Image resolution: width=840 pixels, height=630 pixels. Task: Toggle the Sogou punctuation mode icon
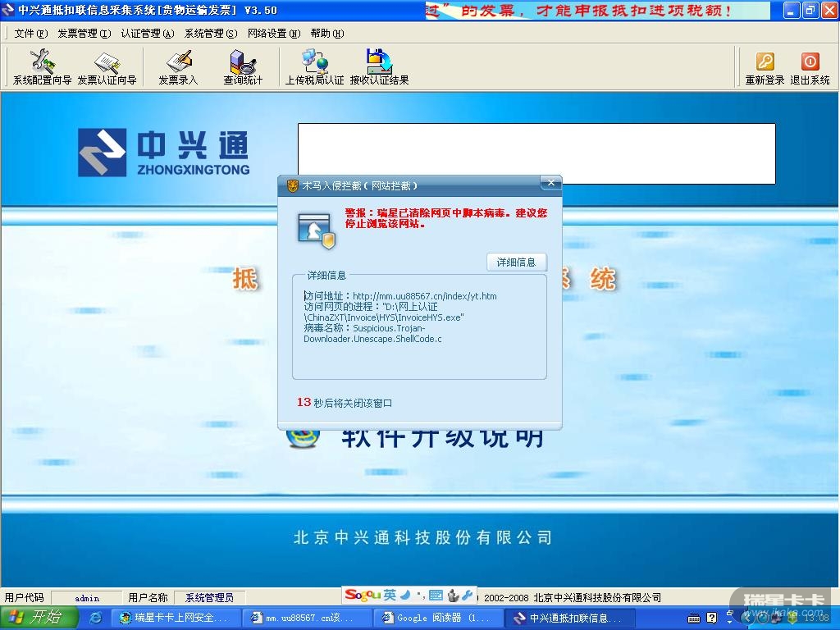421,595
